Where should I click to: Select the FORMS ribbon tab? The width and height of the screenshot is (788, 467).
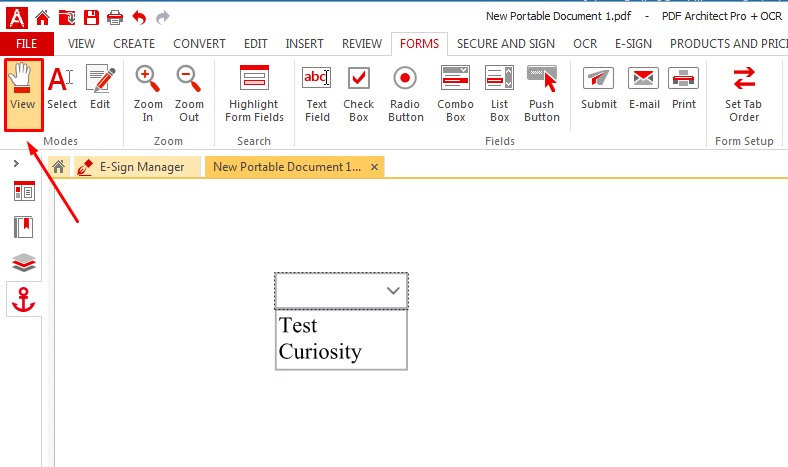click(420, 44)
